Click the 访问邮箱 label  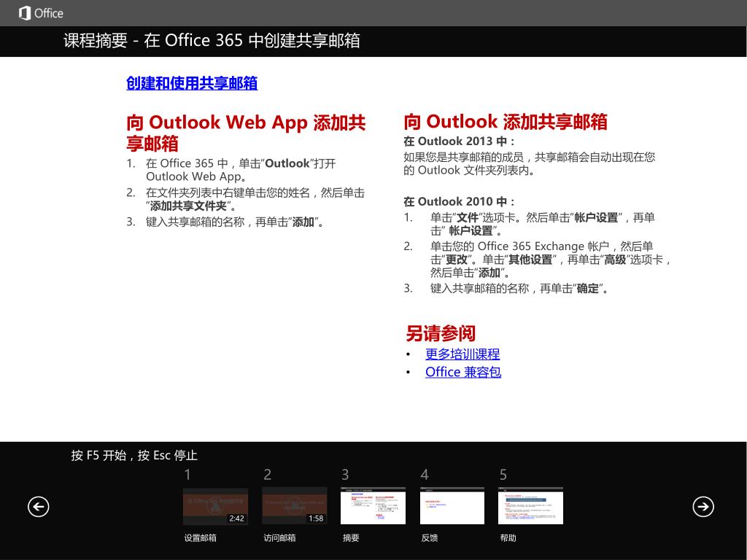coord(279,537)
